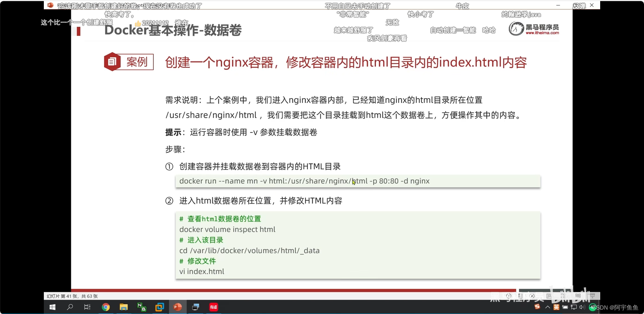Image resolution: width=644 pixels, height=314 pixels.
Task: Open the red Youdao app on taskbar
Action: tap(214, 307)
